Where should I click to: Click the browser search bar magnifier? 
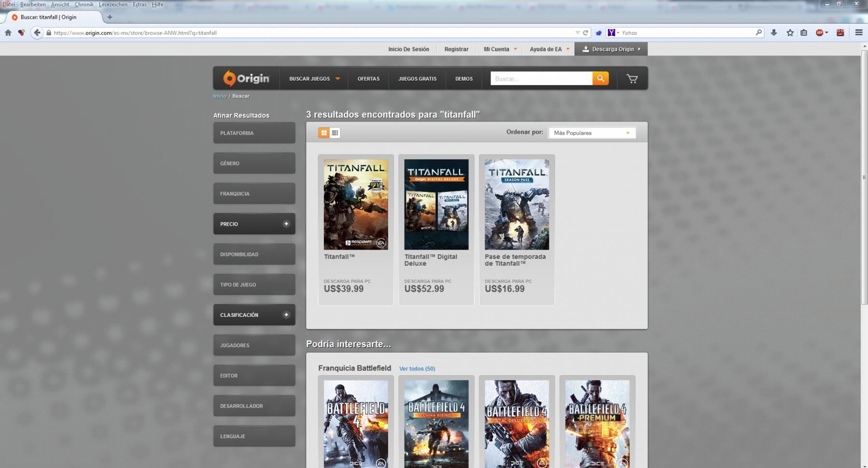point(758,32)
